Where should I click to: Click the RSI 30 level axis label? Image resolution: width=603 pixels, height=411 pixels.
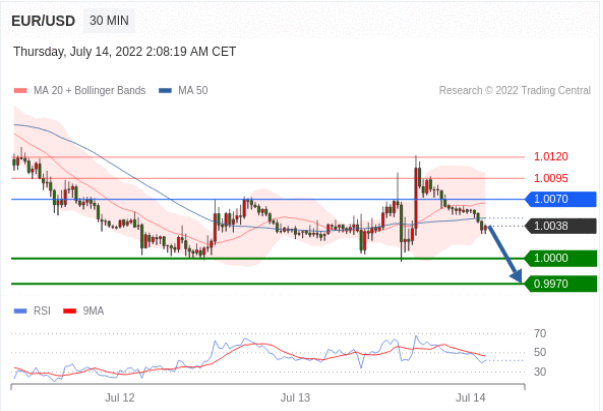tap(540, 372)
